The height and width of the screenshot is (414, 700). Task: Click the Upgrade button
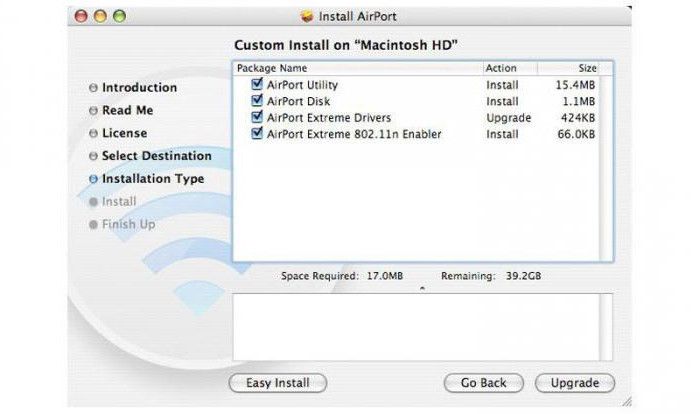coord(575,383)
